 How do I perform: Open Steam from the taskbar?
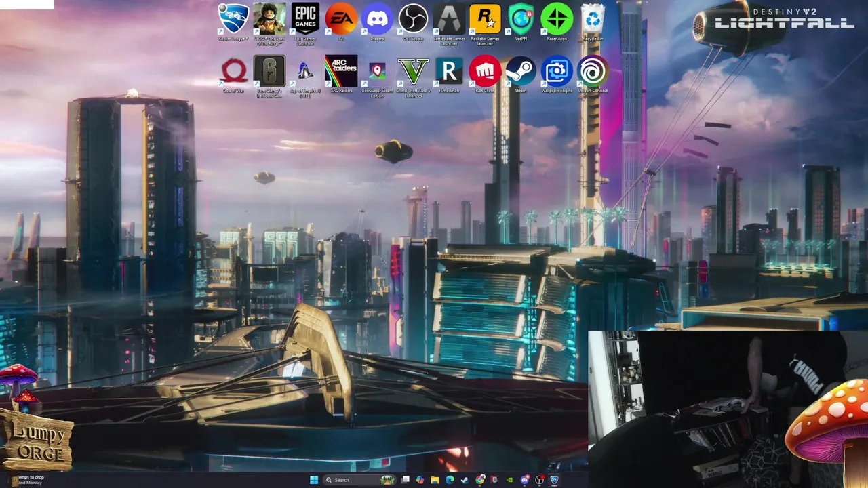(x=465, y=480)
